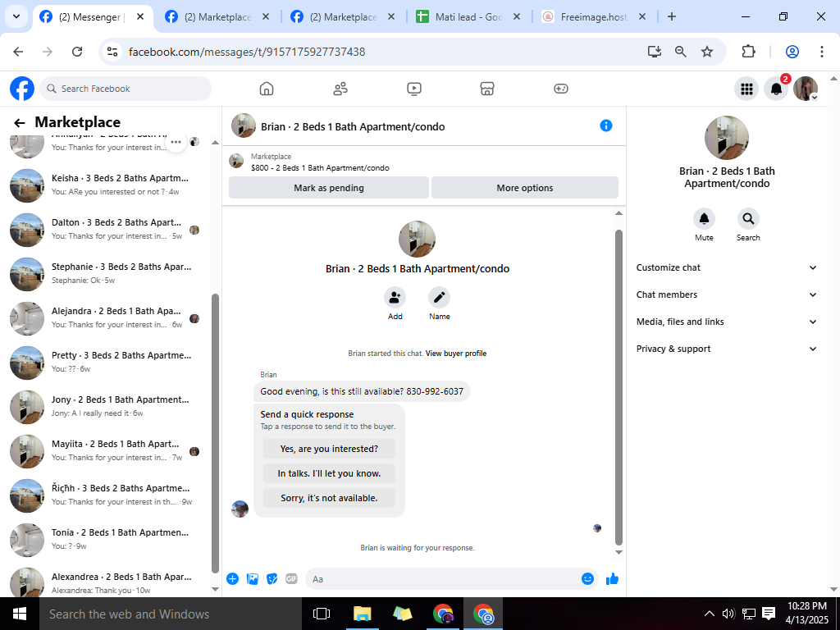Expand Media, files and links section
Viewport: 840px width, 630px height.
click(x=727, y=322)
